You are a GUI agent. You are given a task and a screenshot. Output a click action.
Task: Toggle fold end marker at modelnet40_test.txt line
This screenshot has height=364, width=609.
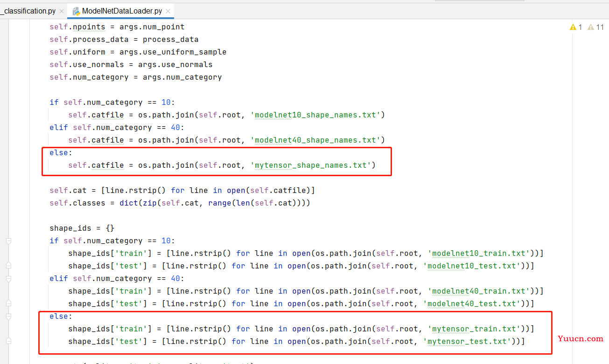pos(8,303)
